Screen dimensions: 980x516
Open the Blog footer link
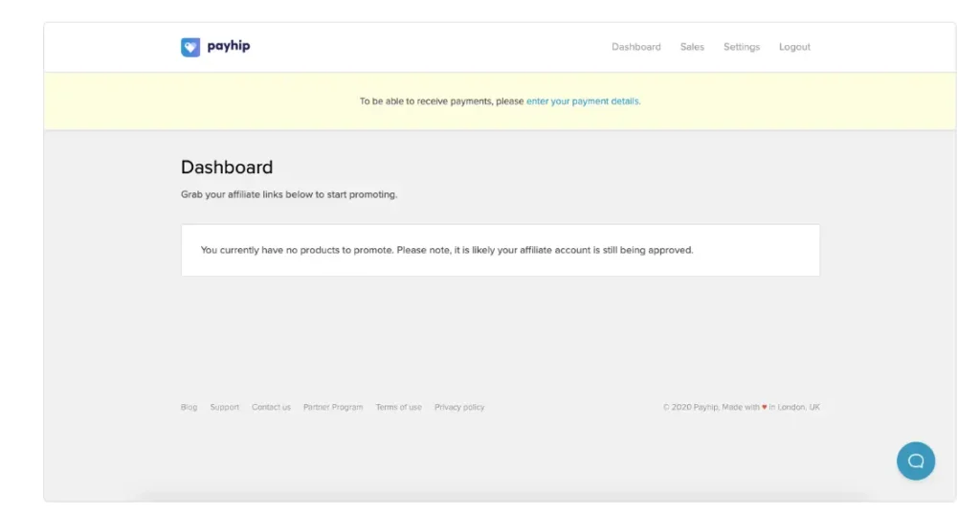click(189, 408)
